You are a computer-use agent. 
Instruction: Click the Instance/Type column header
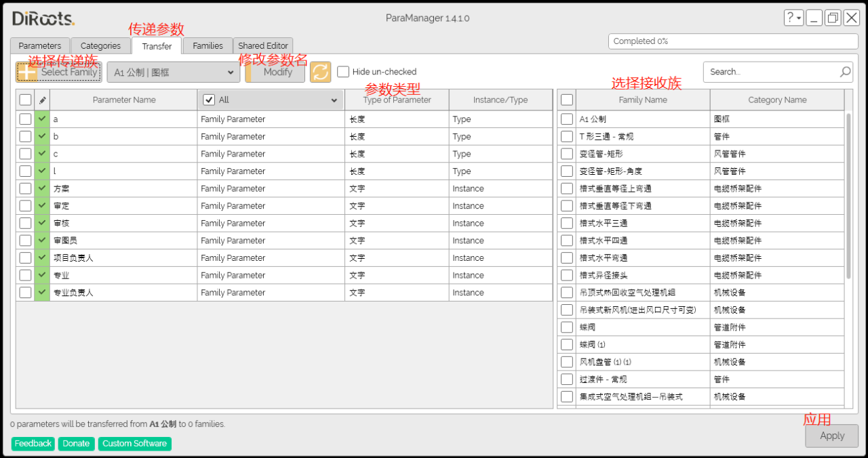500,100
